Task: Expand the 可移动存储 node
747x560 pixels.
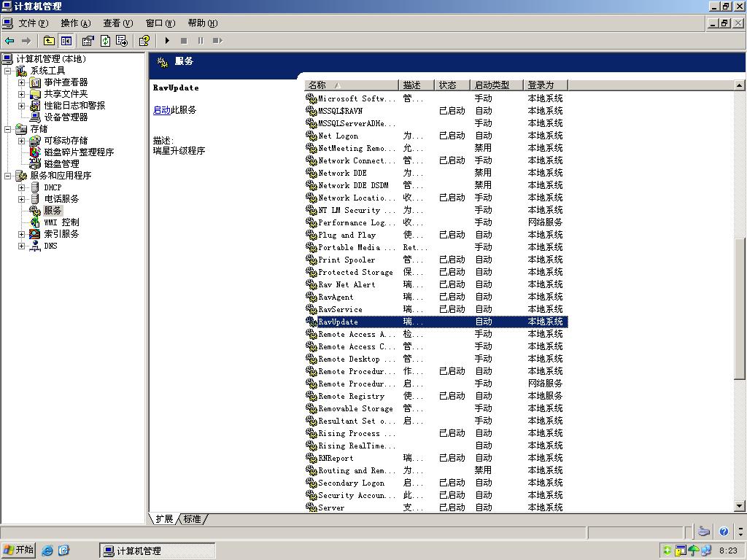Action: point(21,141)
